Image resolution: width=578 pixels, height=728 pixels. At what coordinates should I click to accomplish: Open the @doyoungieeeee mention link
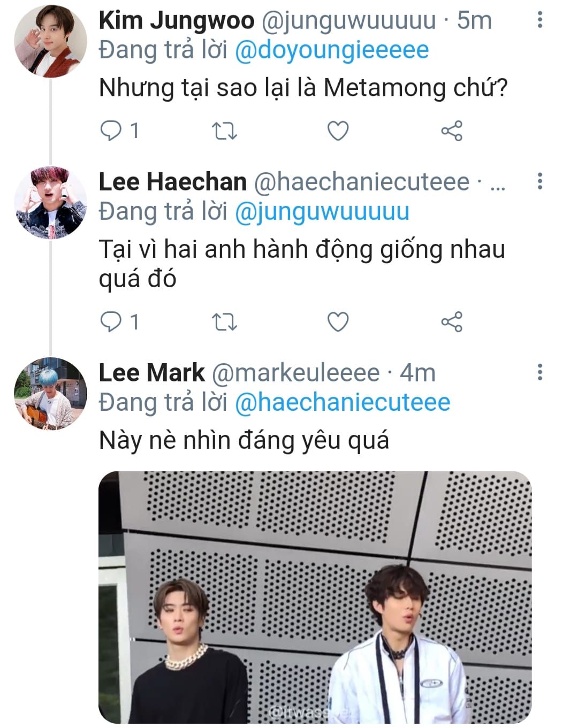332,50
